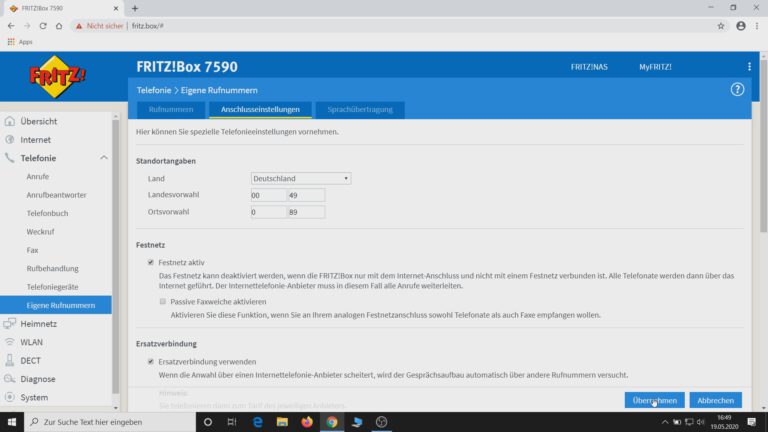The width and height of the screenshot is (768, 432).
Task: Click the Übernehmen button
Action: click(654, 400)
